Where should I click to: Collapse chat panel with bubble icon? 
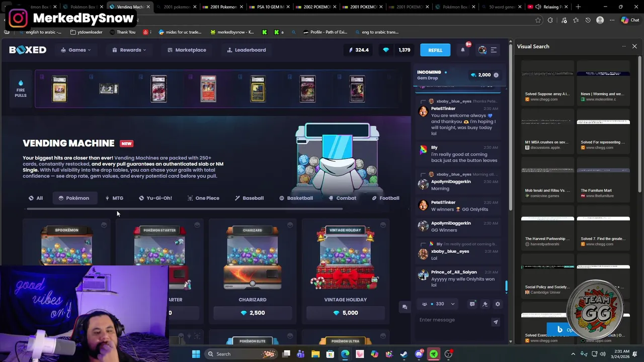point(405,307)
